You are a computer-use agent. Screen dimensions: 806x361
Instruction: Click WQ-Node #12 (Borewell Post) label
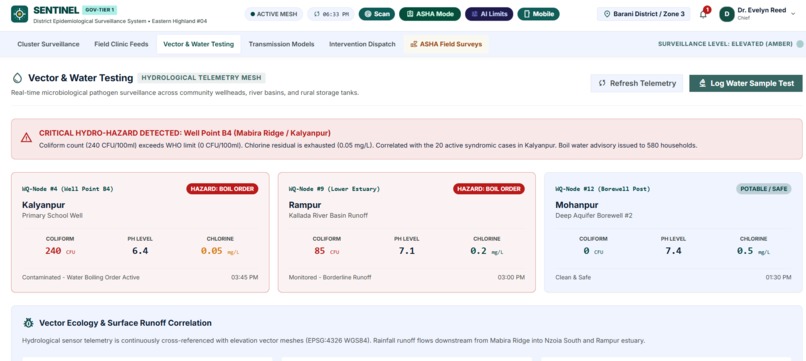click(602, 189)
